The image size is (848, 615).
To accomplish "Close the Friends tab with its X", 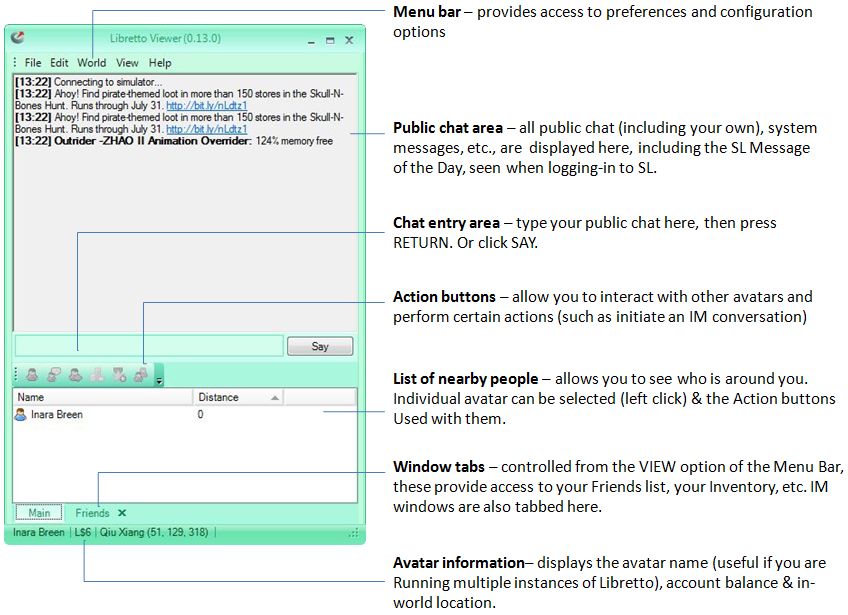I will click(x=122, y=513).
